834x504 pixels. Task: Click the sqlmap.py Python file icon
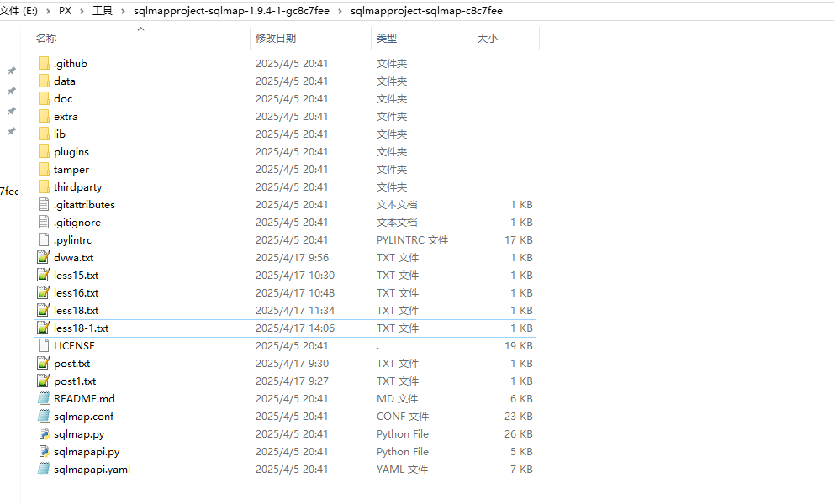[45, 433]
